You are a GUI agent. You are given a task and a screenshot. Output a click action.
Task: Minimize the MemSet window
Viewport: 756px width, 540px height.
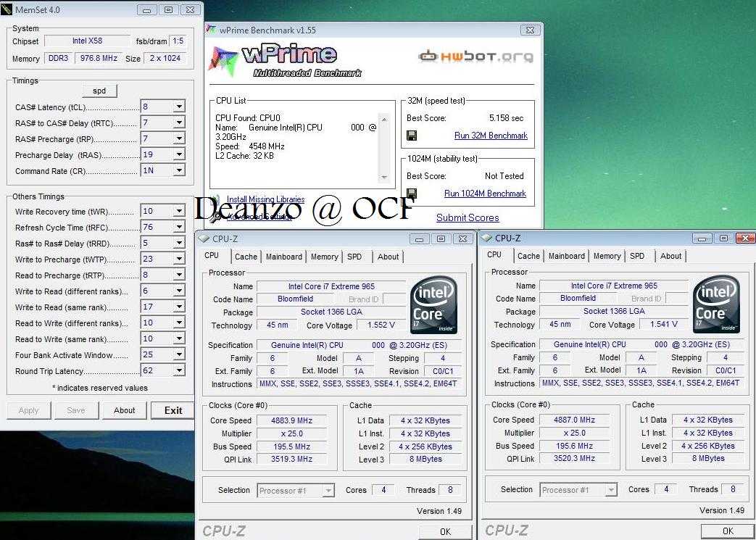click(146, 9)
